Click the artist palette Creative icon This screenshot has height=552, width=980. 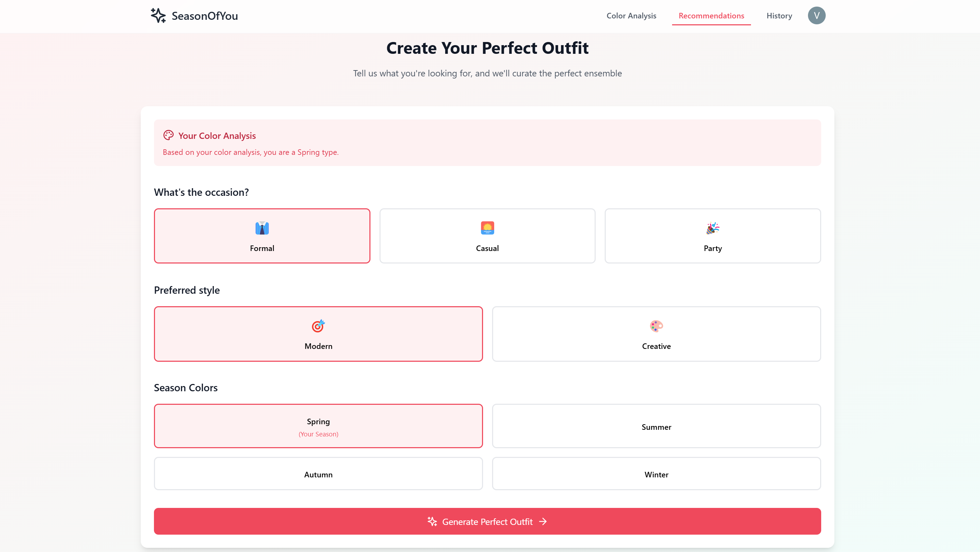pyautogui.click(x=656, y=326)
